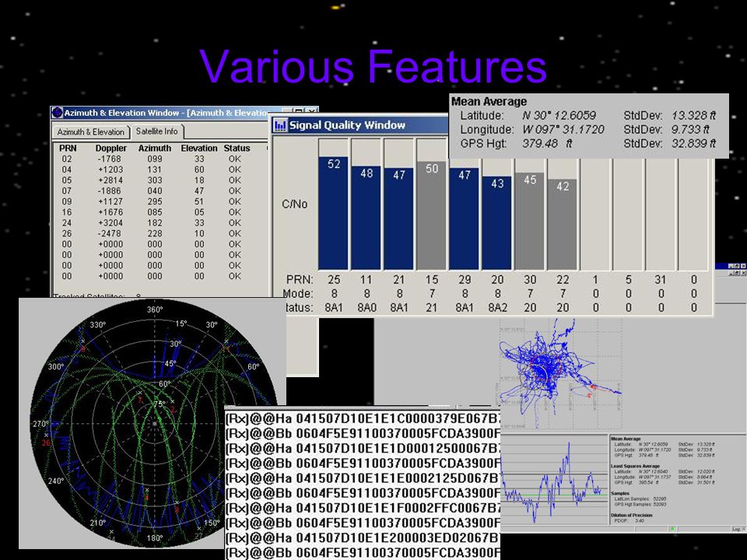Screen dimensions: 747x560
Task: Click the Least Squares Average heading
Action: point(635,466)
